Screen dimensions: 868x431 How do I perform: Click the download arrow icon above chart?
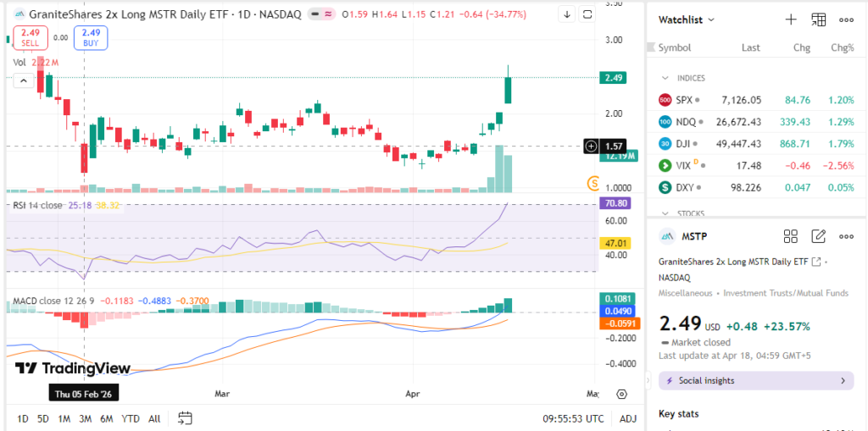tap(566, 14)
